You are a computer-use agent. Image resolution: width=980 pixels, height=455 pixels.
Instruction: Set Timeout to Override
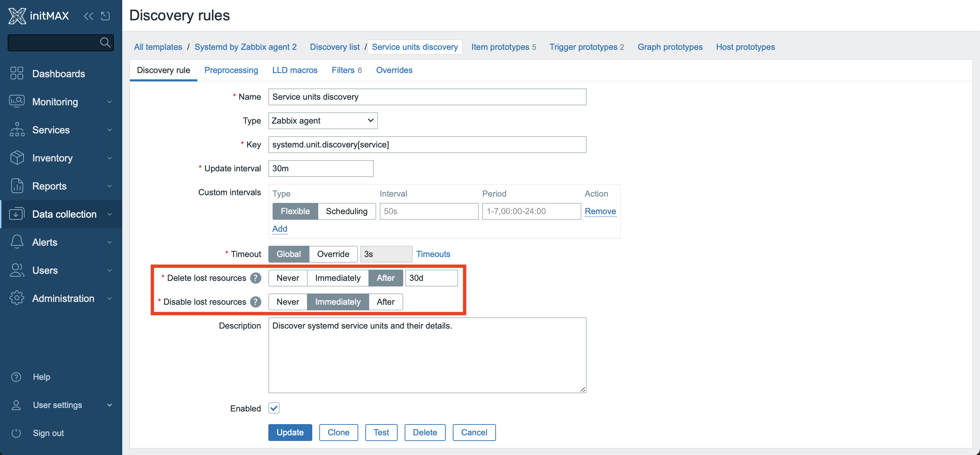(x=333, y=254)
